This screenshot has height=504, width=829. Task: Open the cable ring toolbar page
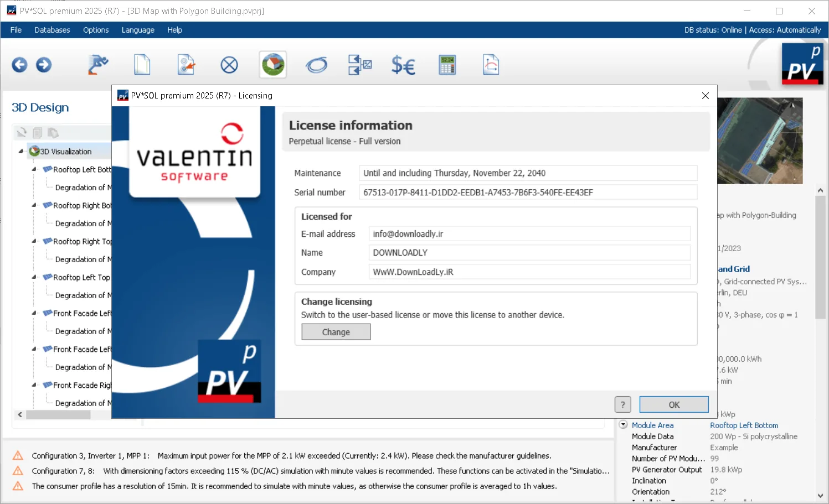[317, 65]
